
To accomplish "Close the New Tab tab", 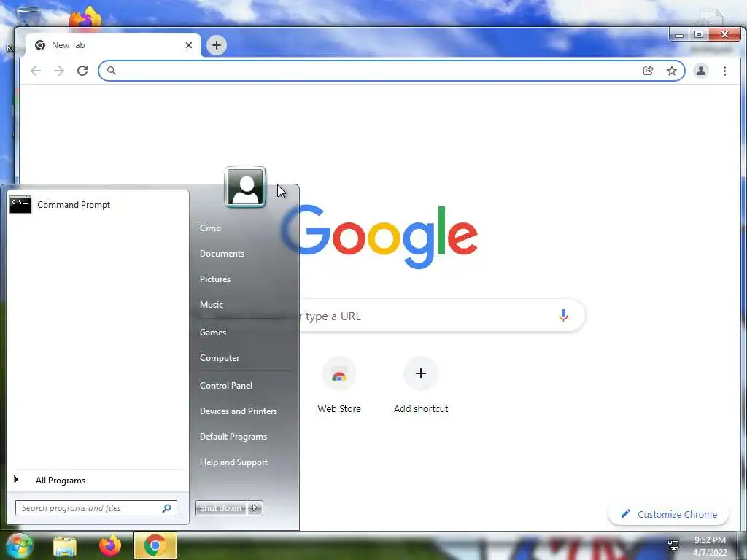I will click(189, 45).
